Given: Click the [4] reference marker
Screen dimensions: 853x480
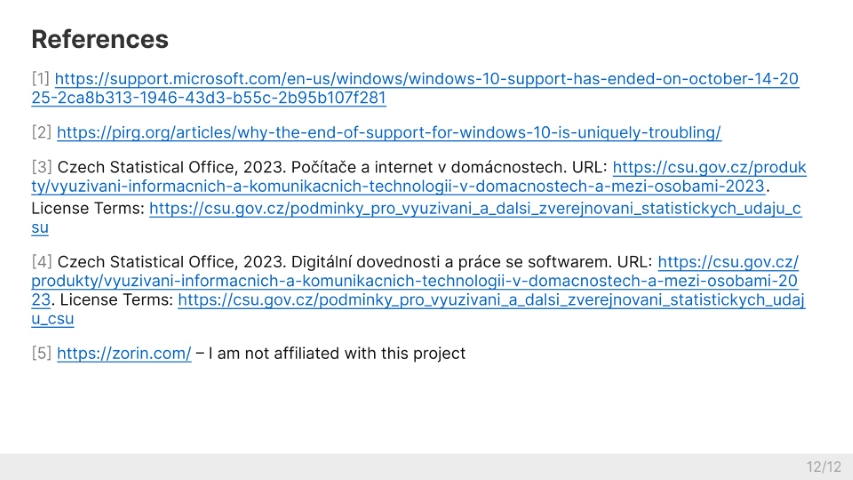Looking at the screenshot, I should (42, 262).
